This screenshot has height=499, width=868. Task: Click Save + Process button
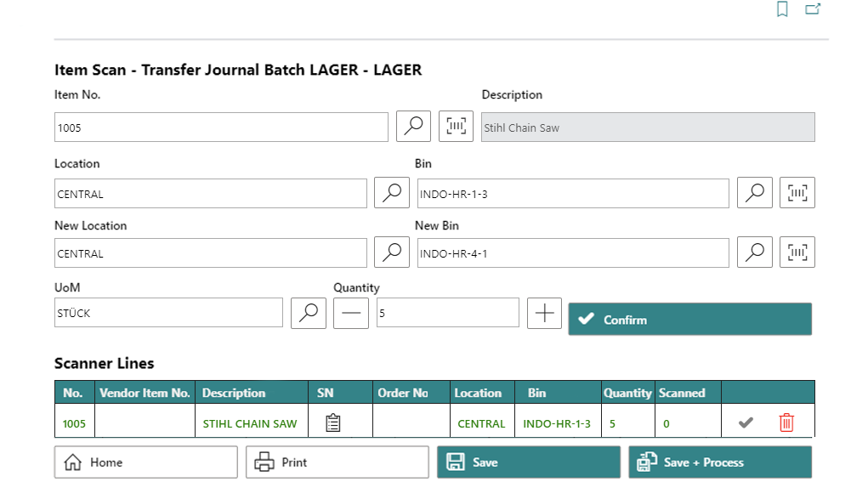click(x=720, y=462)
